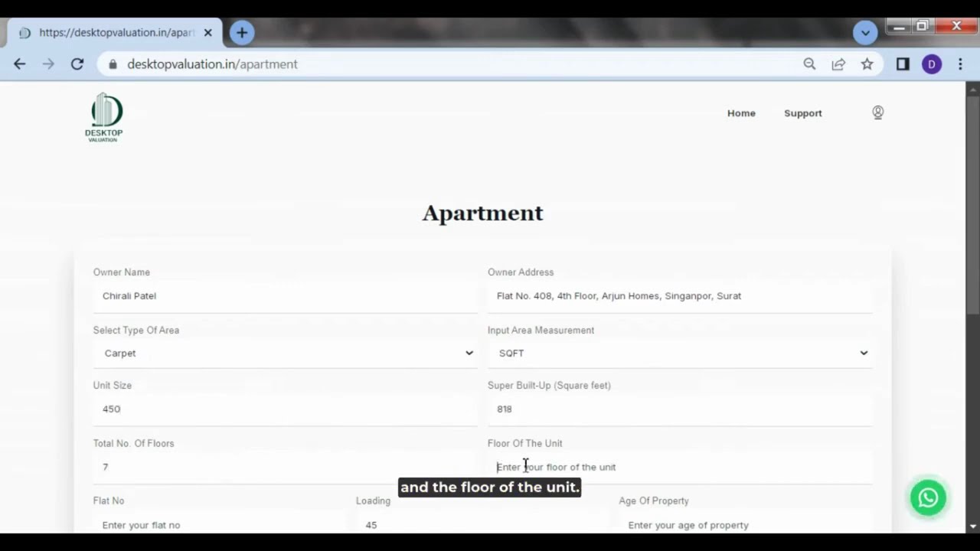Open a new tab with plus button
The width and height of the screenshot is (980, 551).
coord(242,32)
